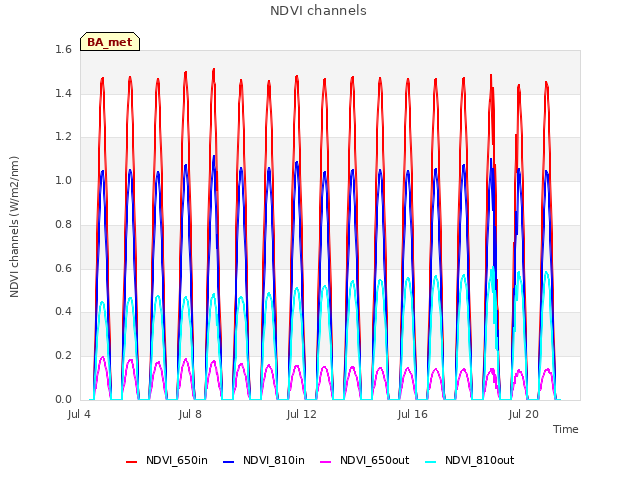Click the Jul 4 x-axis tick label

coord(79,414)
